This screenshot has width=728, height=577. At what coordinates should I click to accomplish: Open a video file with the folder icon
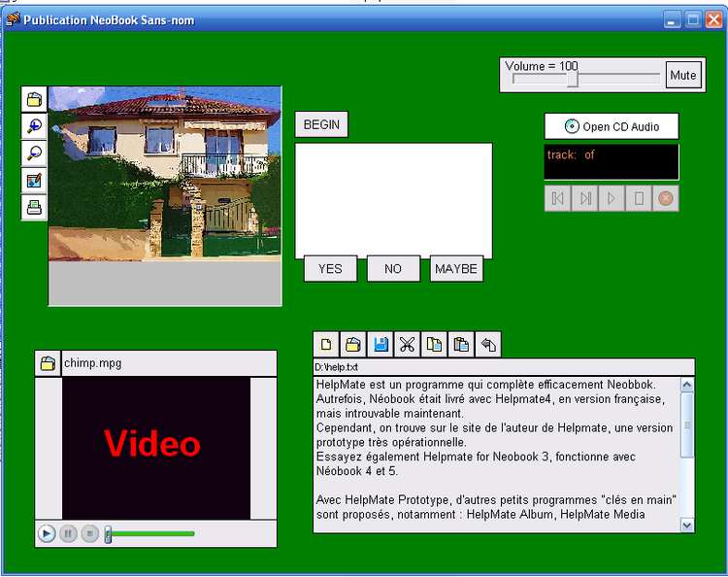tap(48, 363)
